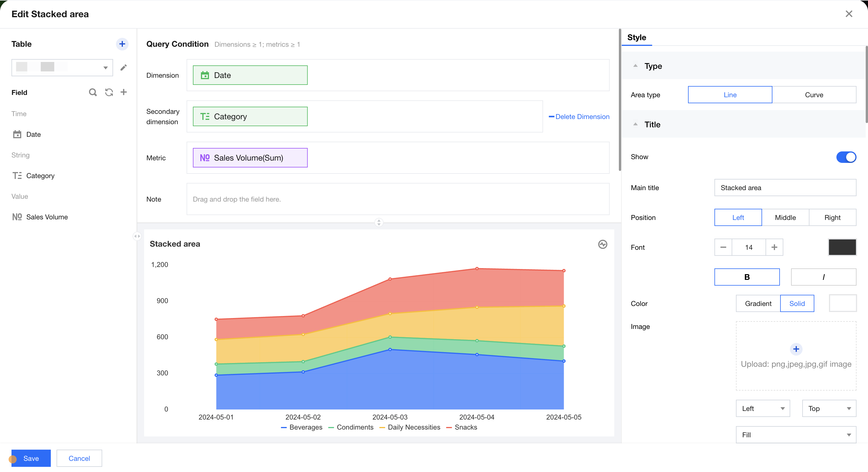
Task: Open the Fill image mode dropdown
Action: pos(796,435)
